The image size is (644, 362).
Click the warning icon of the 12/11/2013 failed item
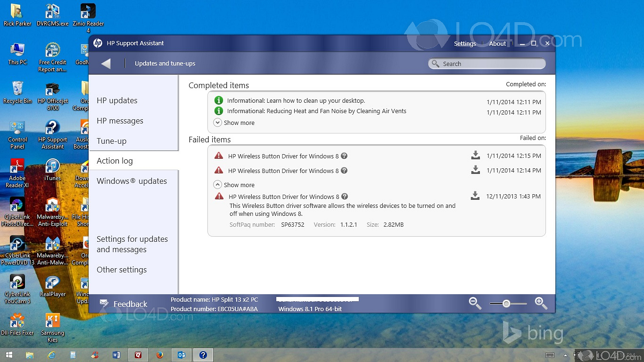(x=219, y=196)
